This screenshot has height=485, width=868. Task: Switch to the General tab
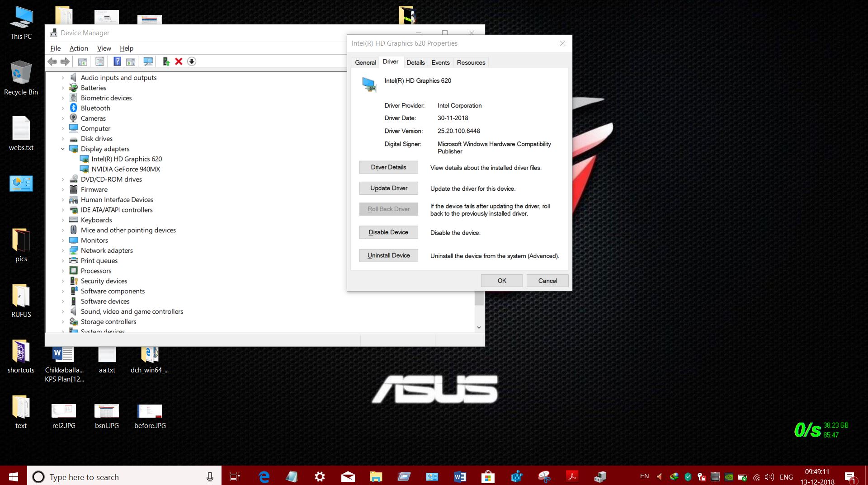pyautogui.click(x=365, y=62)
